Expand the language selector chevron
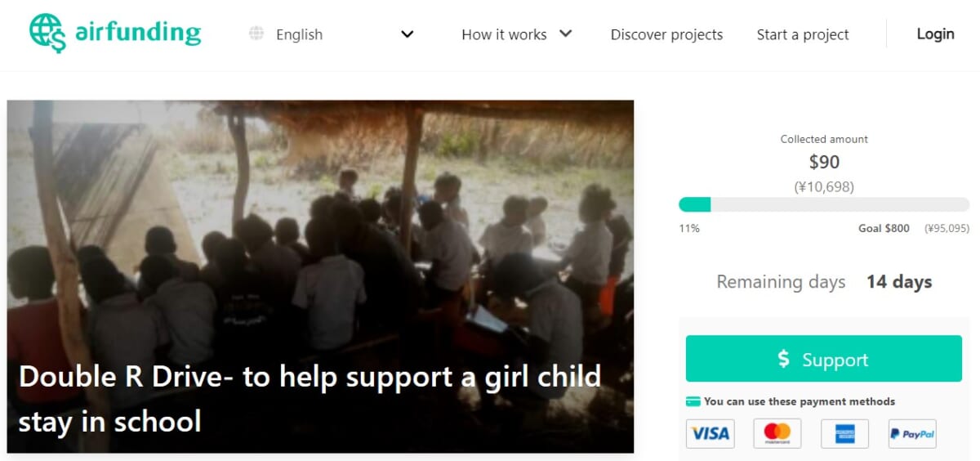This screenshot has width=980, height=461. pos(408,34)
